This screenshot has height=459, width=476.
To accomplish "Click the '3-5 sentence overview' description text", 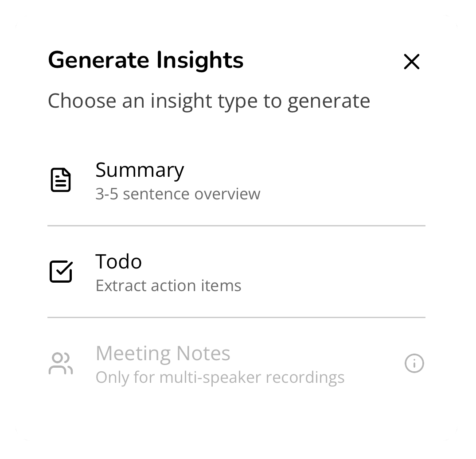I will pyautogui.click(x=178, y=194).
